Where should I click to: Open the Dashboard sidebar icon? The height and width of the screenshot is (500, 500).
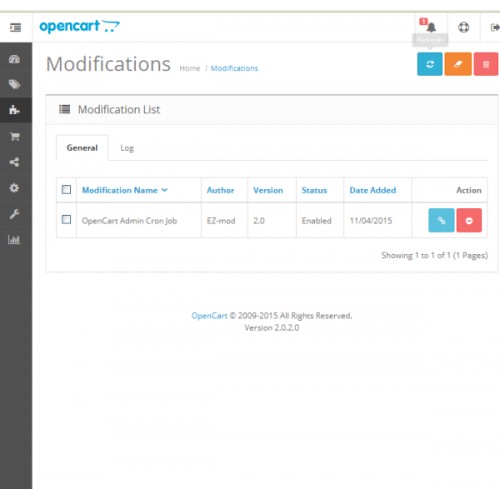(14, 59)
